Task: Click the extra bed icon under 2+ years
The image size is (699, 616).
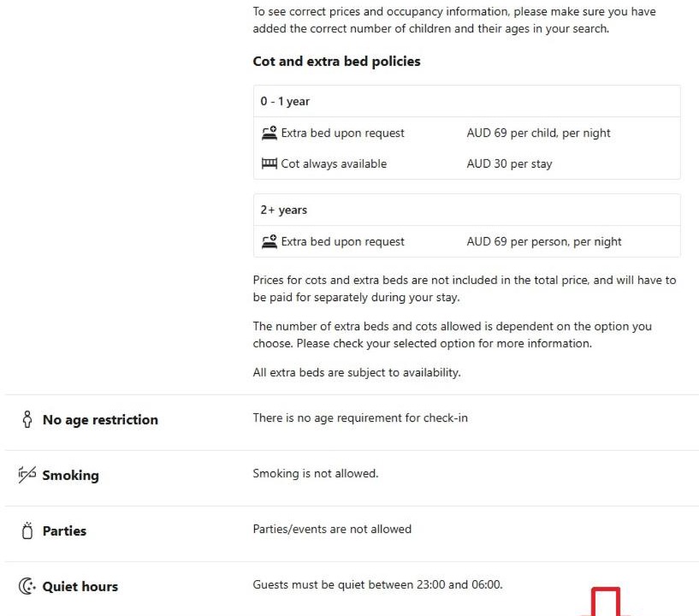Action: pos(270,241)
